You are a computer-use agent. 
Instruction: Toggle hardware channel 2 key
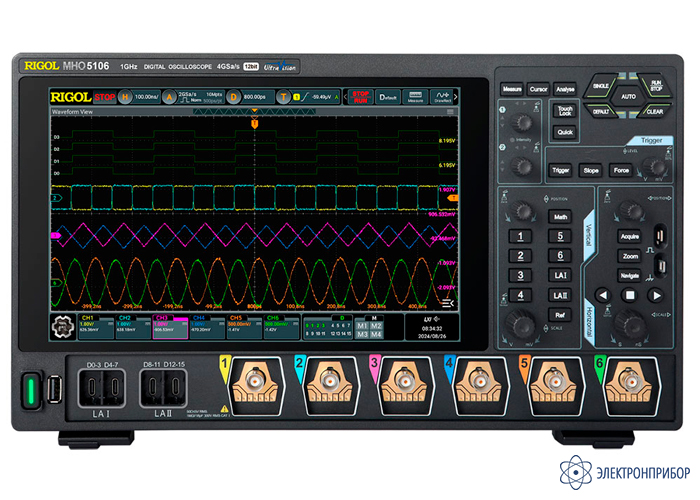520,256
